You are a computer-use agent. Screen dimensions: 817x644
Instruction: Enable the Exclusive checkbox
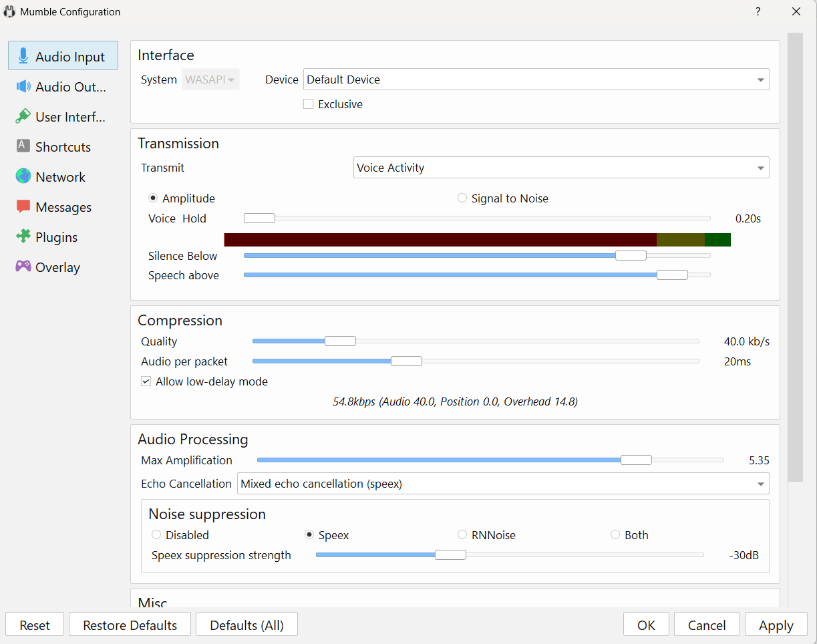tap(308, 104)
